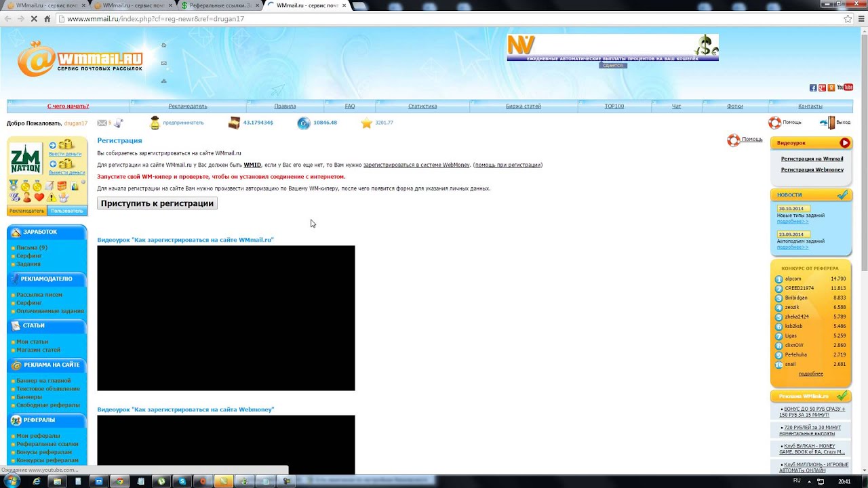This screenshot has width=868, height=488.
Task: Open 'Регистрация Webmoney' video lesson link
Action: (x=812, y=169)
